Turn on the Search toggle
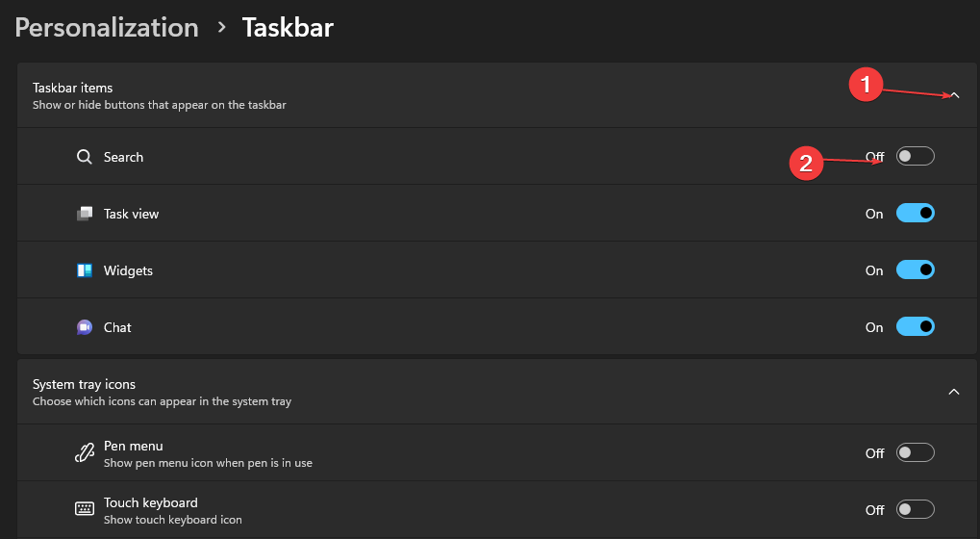This screenshot has width=980, height=539. [915, 157]
